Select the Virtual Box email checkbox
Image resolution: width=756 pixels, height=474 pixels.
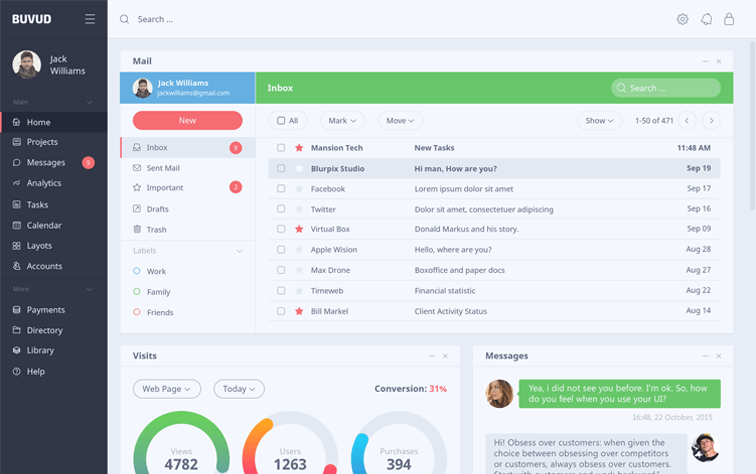[x=281, y=229]
